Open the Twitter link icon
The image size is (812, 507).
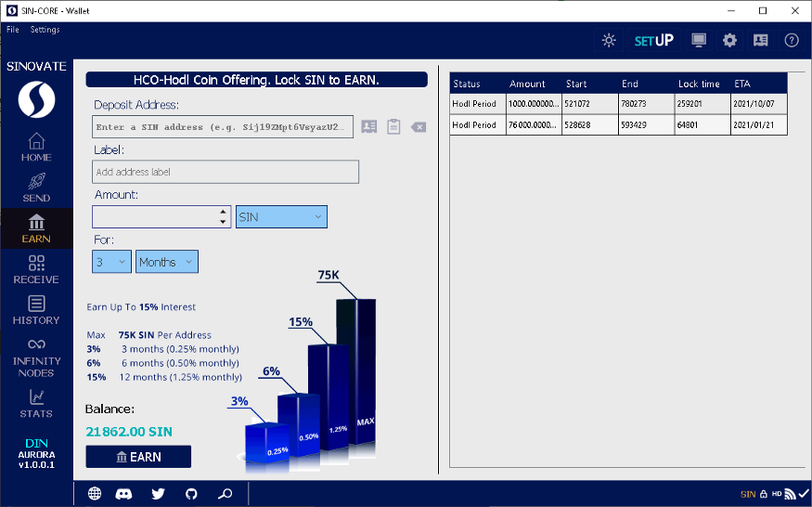tap(158, 493)
